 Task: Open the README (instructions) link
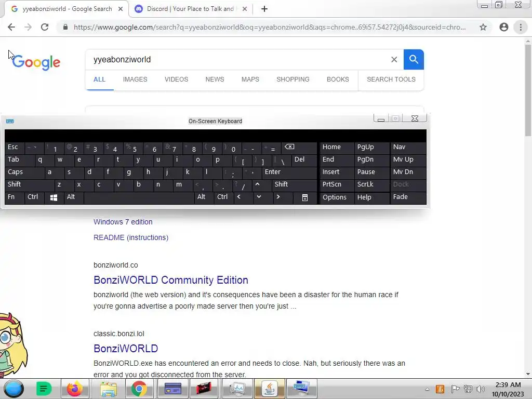pos(131,237)
